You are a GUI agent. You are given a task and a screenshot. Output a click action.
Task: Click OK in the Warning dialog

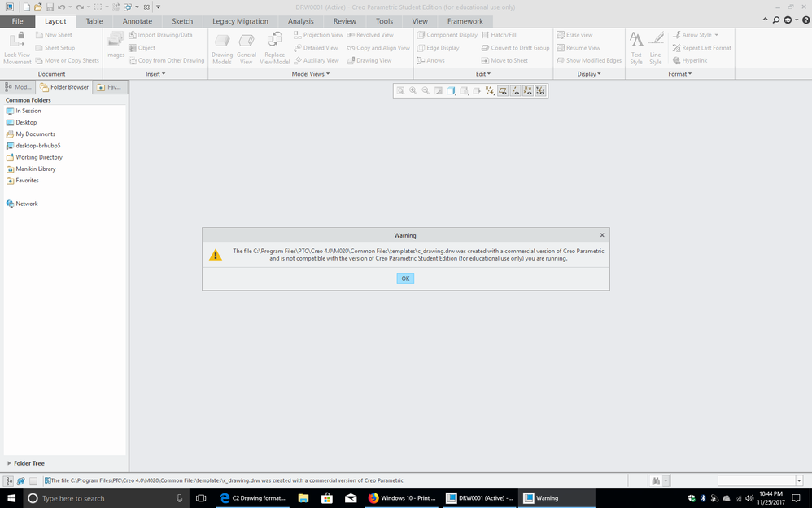[405, 278]
